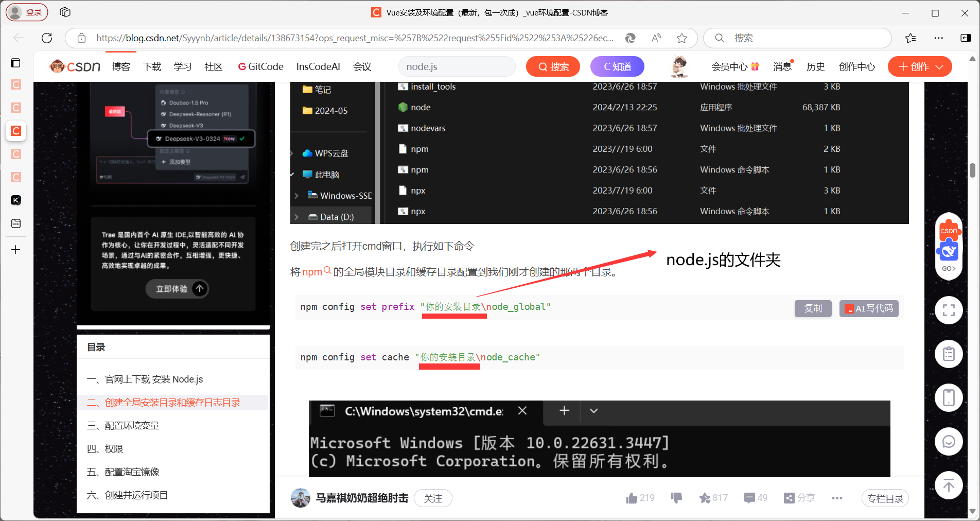Click the back-to-top arrow icon
Screen dimensions: 980x521
949,485
